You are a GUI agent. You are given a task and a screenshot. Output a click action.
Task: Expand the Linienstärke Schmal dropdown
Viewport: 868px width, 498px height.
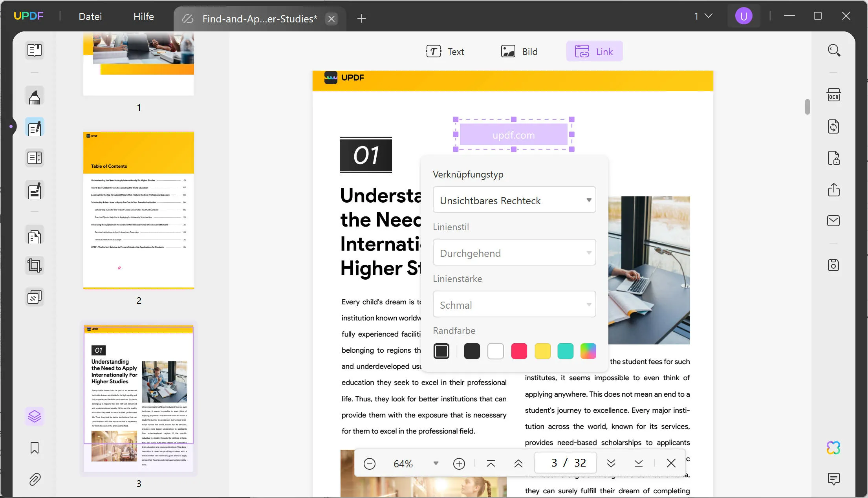click(514, 305)
